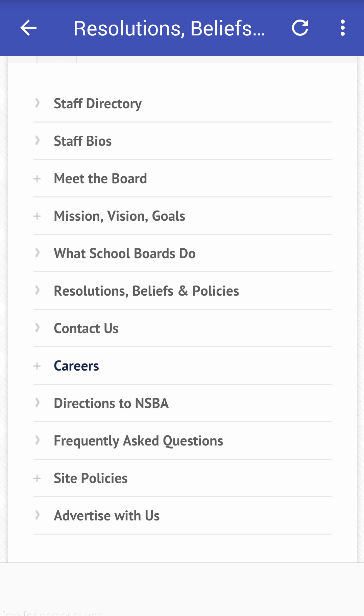Viewport: 364px width, 616px height.
Task: Expand Meet the Board plus icon
Action: coord(37,179)
